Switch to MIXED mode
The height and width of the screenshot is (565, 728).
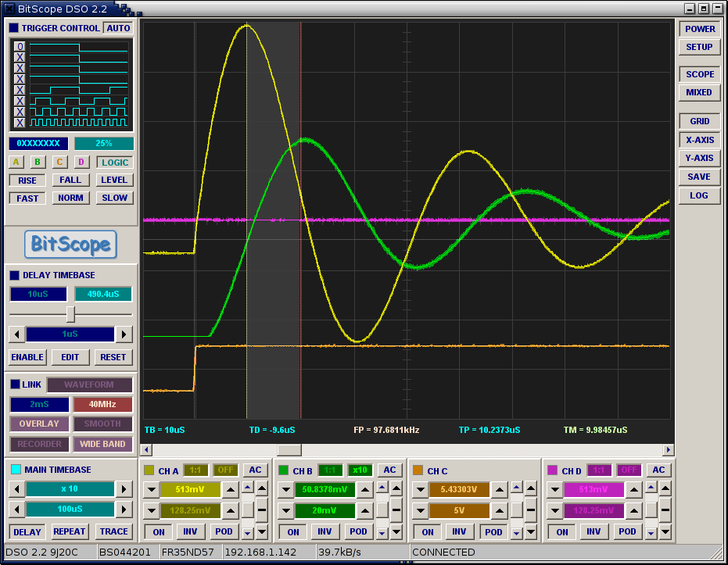[x=700, y=92]
